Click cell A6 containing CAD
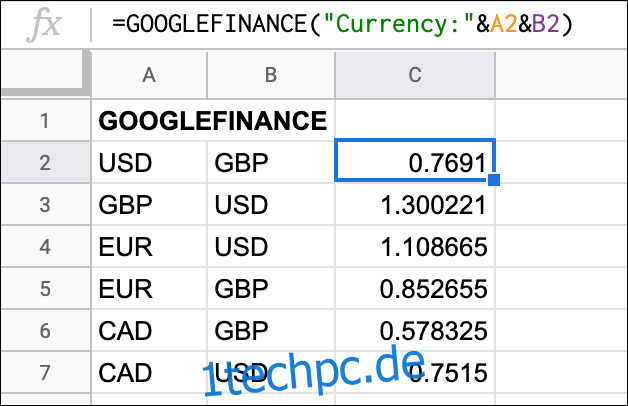Image resolution: width=628 pixels, height=406 pixels. [149, 330]
